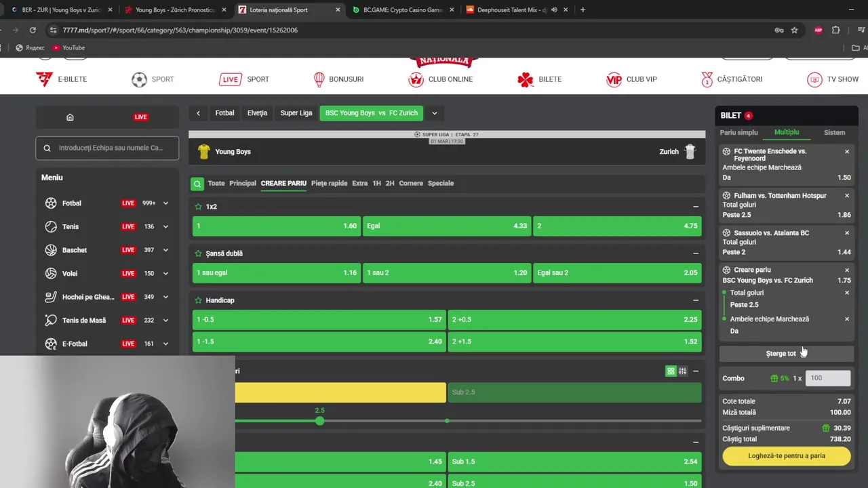Expand Fotbal sport in menu
Screen dimensions: 868x488
165,203
